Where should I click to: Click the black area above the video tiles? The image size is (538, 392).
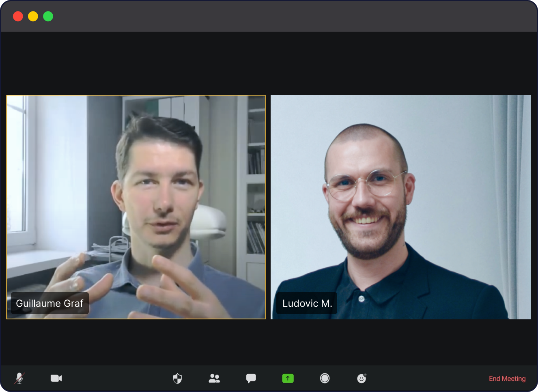click(x=268, y=63)
